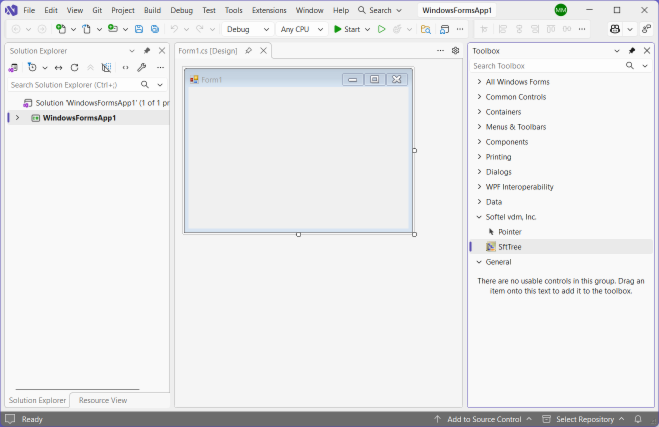Click the user account avatar

[561, 10]
